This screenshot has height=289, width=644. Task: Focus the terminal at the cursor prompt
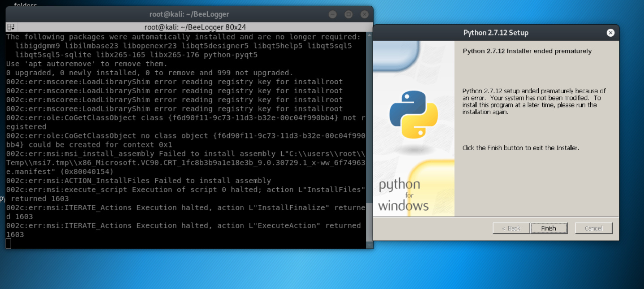pyautogui.click(x=9, y=243)
